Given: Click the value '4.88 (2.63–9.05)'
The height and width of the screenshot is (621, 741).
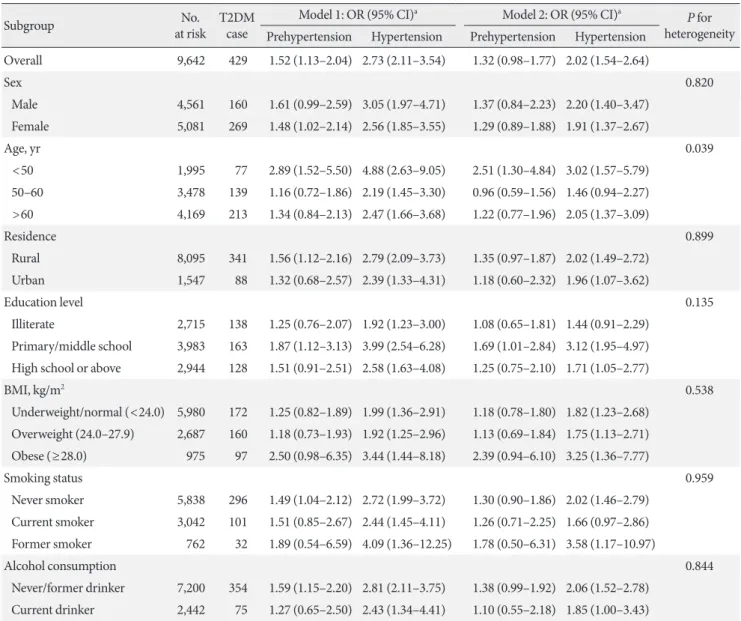Looking at the screenshot, I should pos(404,170).
